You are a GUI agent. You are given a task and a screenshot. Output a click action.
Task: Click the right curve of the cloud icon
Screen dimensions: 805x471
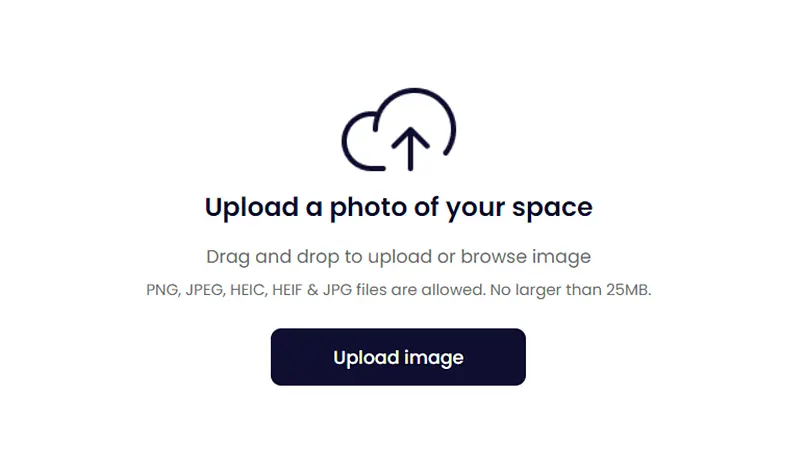coord(442,123)
